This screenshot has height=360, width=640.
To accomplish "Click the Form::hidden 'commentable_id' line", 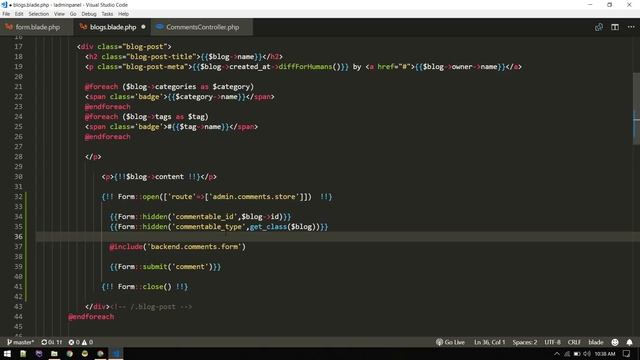I will click(200, 217).
